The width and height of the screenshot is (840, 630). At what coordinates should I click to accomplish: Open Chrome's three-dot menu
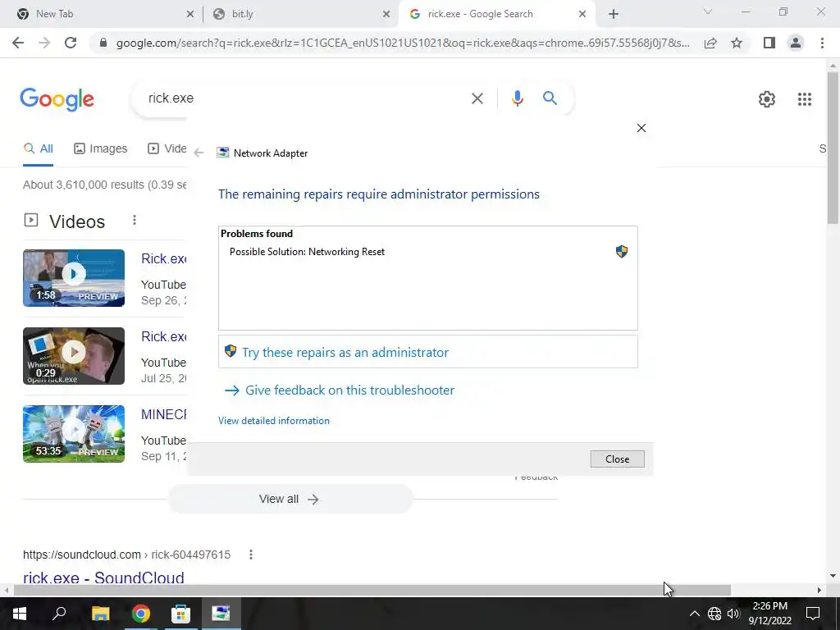[x=822, y=43]
